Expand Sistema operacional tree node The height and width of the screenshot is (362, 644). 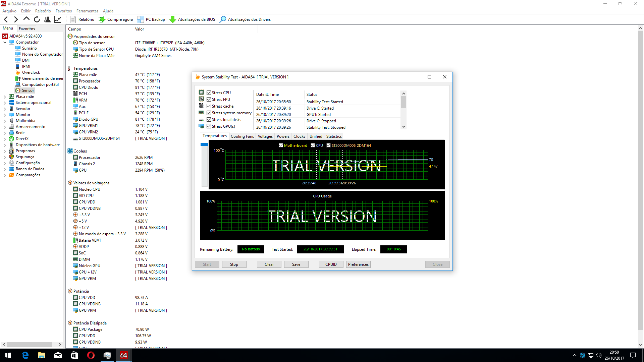[x=5, y=103]
